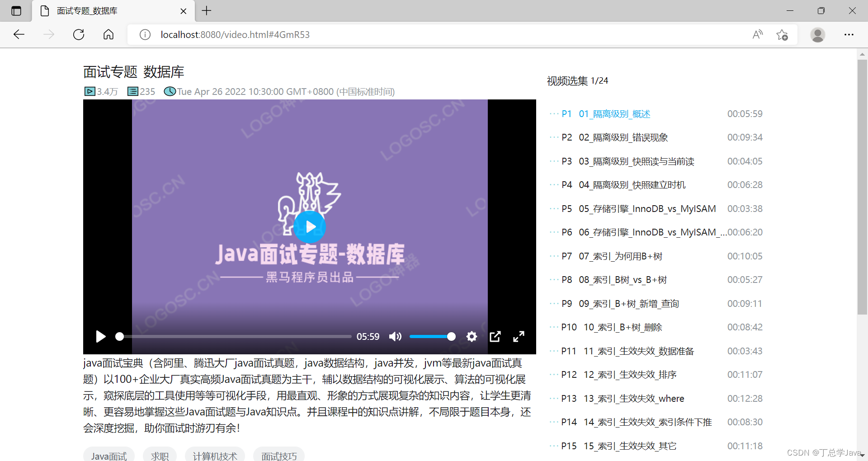Screen dimensions: 868x461
Task: Click the page vertical scrollbar
Action: 862,187
